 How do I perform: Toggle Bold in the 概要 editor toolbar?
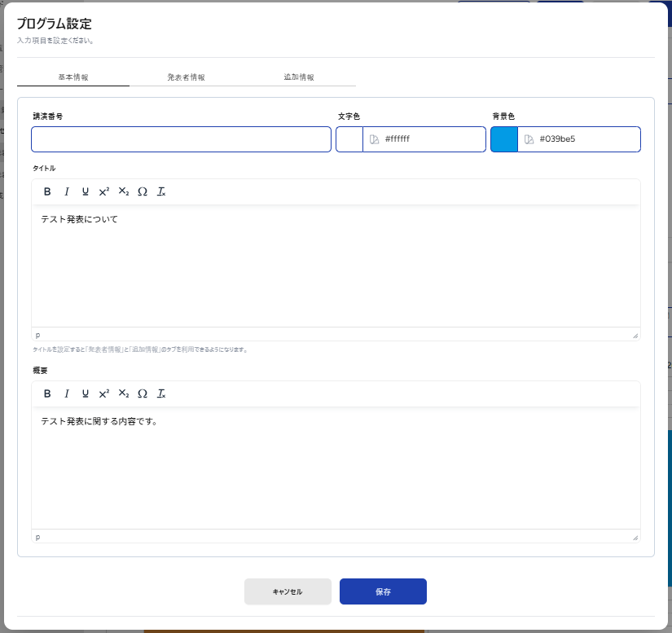[x=47, y=393]
